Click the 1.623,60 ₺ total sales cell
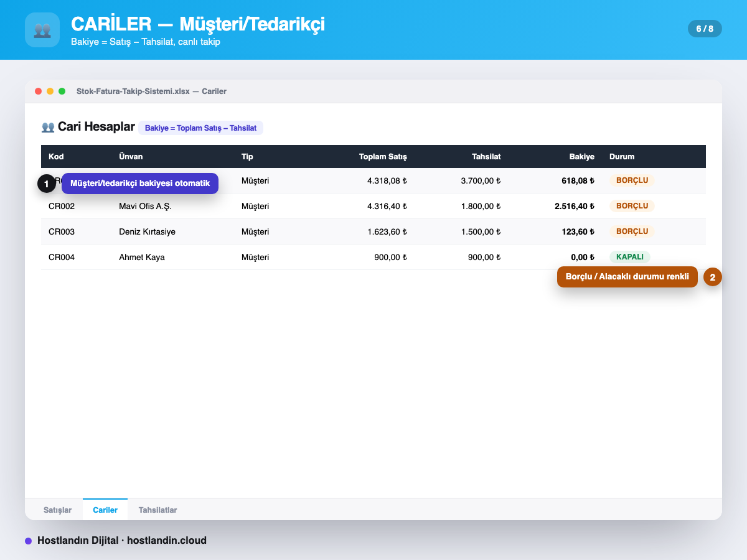Viewport: 747px width, 560px height. click(x=387, y=231)
